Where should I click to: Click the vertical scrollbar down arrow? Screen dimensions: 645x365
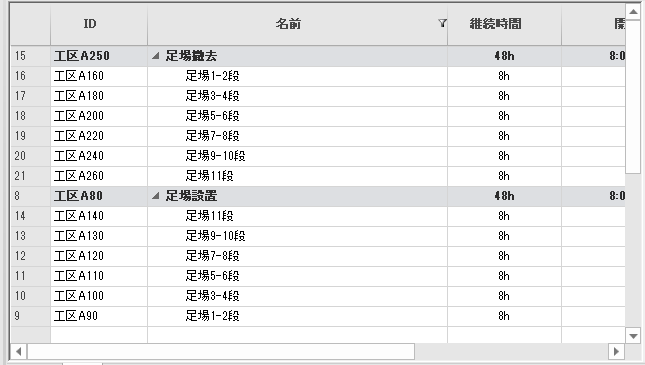[633, 336]
